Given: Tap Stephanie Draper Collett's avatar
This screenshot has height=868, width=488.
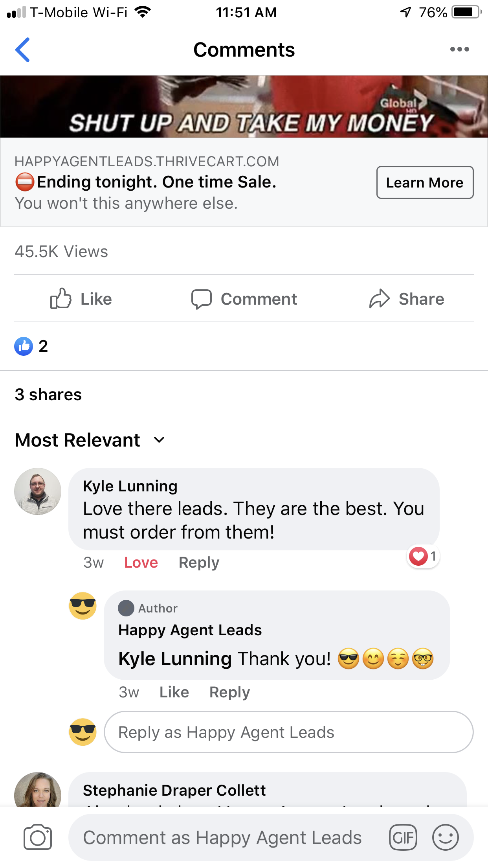Looking at the screenshot, I should 38,789.
